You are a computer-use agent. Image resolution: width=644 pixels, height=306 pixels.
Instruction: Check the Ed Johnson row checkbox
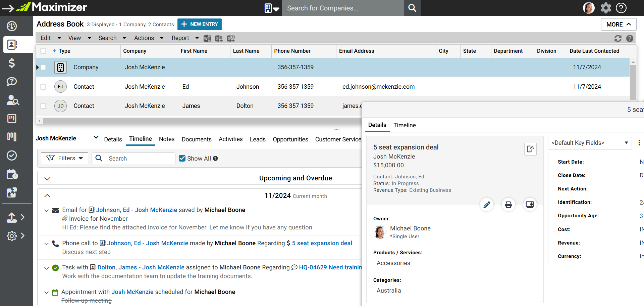[43, 87]
